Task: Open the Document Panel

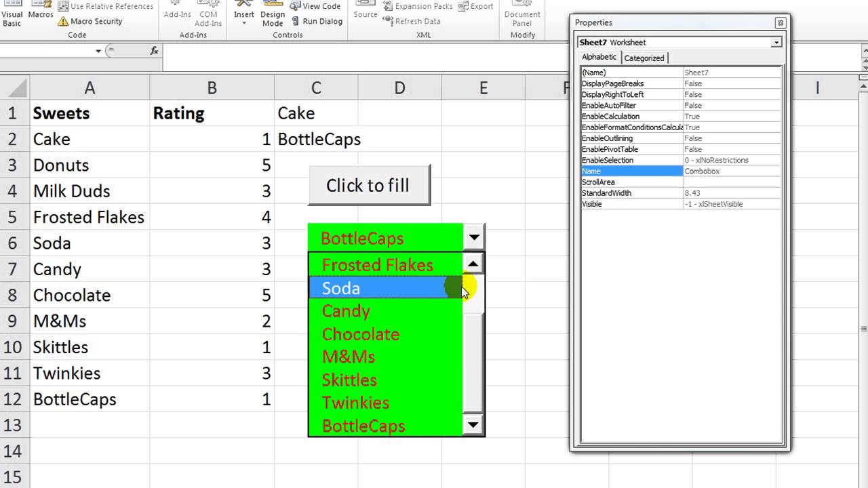Action: [522, 14]
